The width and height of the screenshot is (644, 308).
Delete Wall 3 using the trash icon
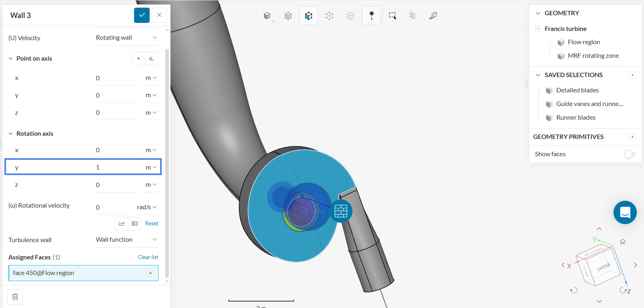pos(15,297)
